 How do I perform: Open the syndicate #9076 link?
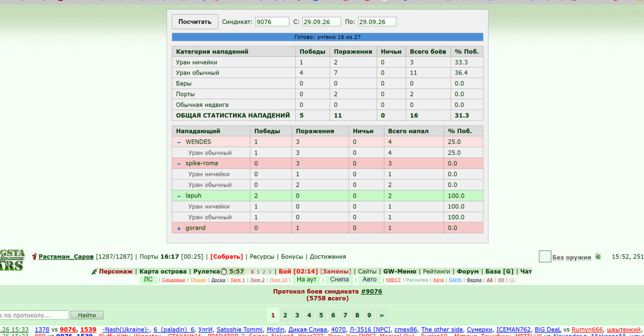(371, 292)
